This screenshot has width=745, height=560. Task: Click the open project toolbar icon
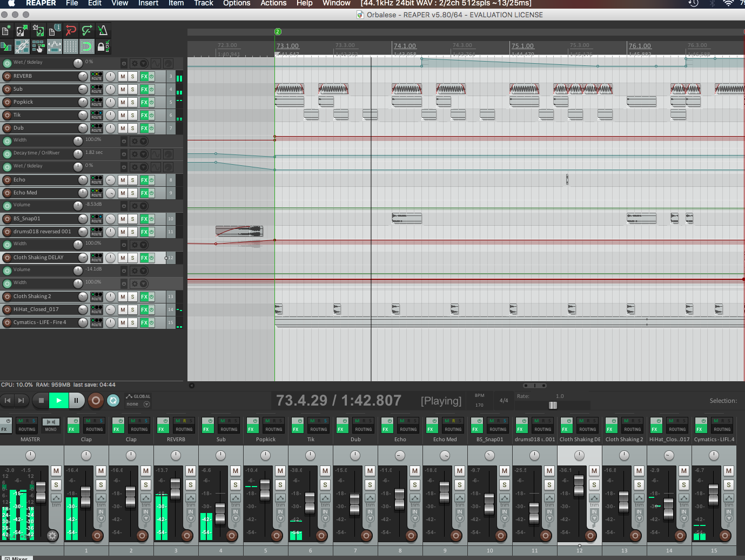click(x=22, y=31)
